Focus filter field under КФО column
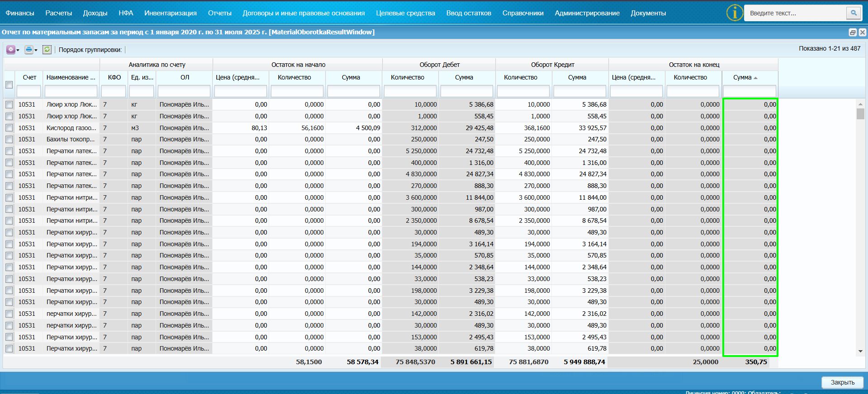This screenshot has height=394, width=868. [114, 91]
